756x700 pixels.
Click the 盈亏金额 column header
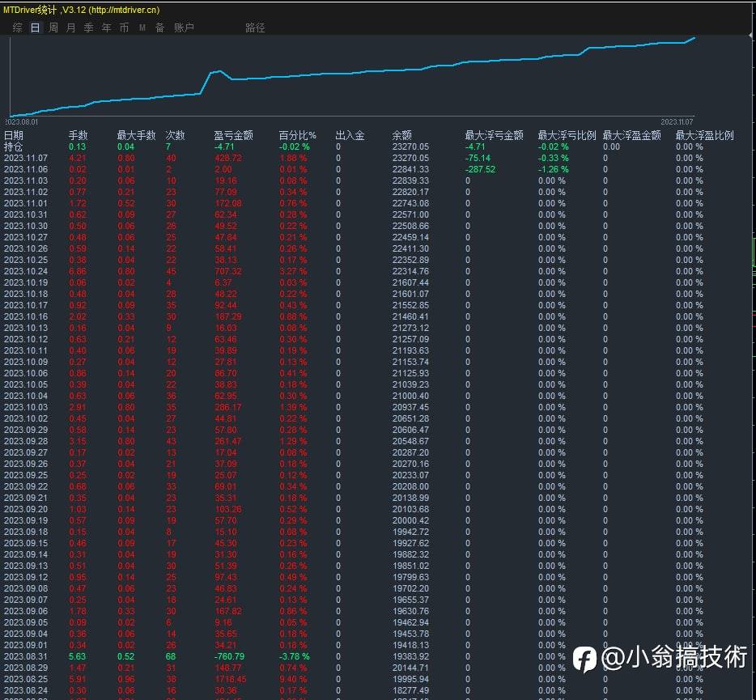coord(233,136)
